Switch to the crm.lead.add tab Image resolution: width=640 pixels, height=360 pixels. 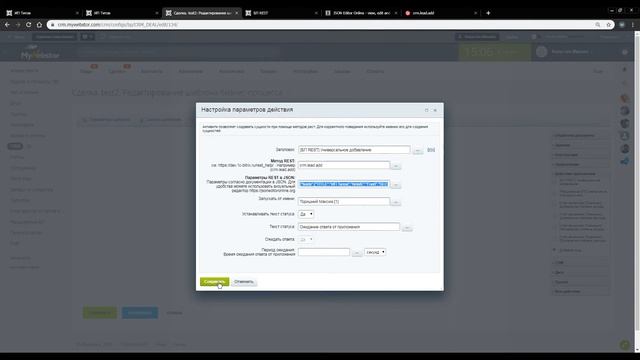tap(440, 13)
